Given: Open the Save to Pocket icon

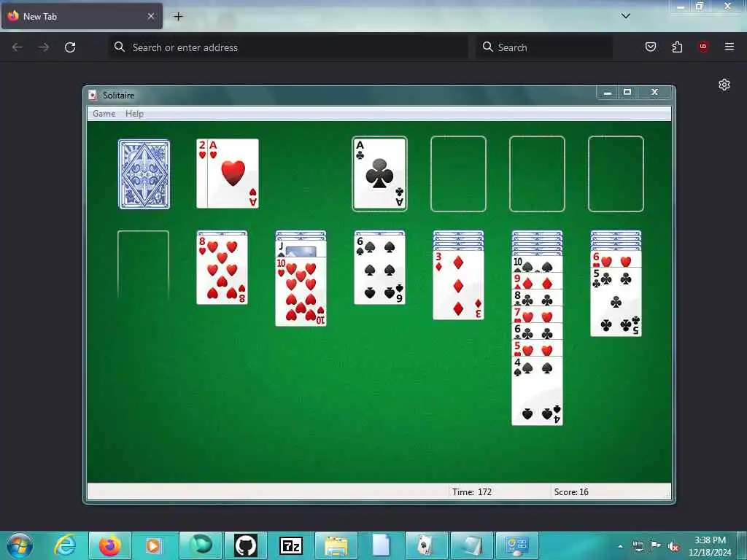Looking at the screenshot, I should 650,47.
